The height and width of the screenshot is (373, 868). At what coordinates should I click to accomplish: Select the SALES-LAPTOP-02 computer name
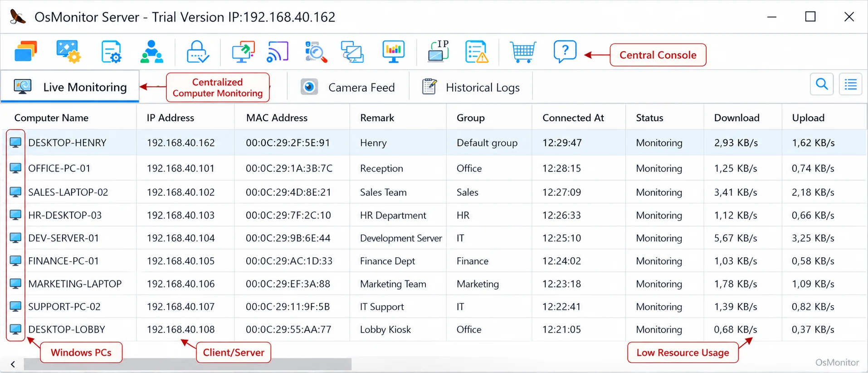(68, 192)
